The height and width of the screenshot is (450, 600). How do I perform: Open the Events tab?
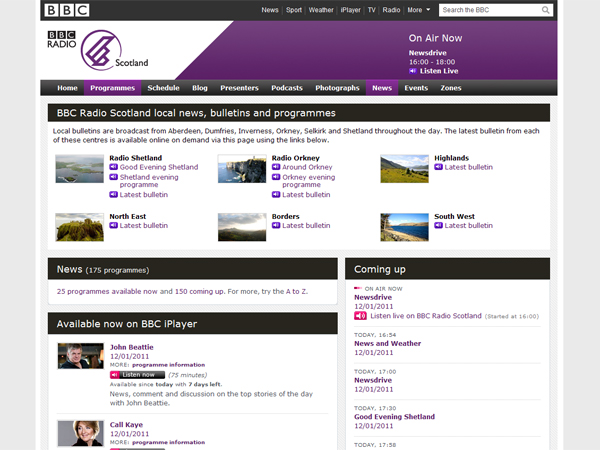click(x=416, y=88)
